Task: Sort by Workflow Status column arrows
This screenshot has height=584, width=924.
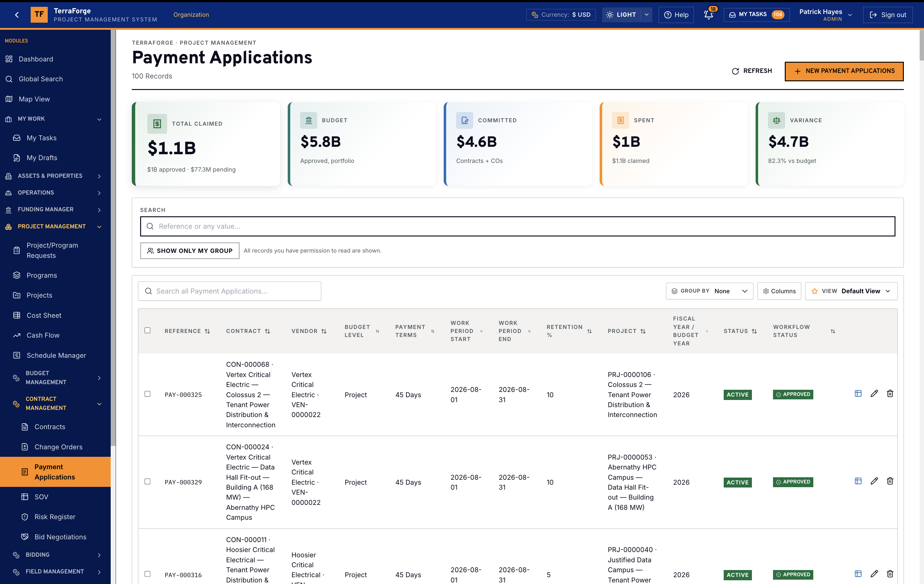Action: 833,331
